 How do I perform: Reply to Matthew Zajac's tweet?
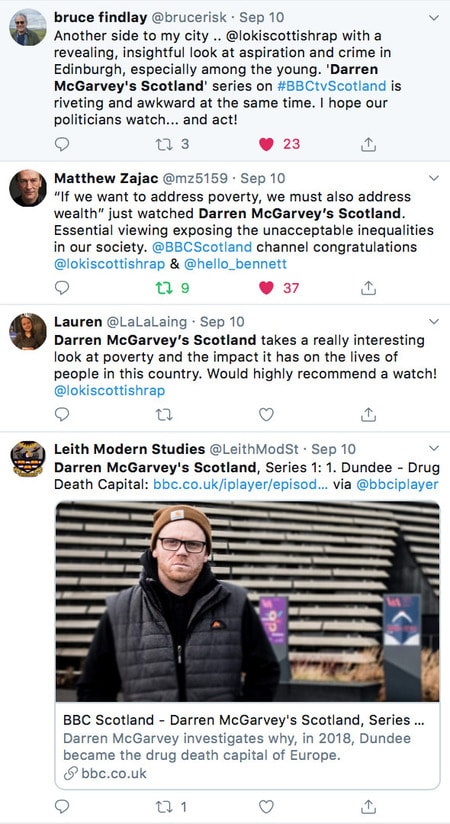pos(62,287)
